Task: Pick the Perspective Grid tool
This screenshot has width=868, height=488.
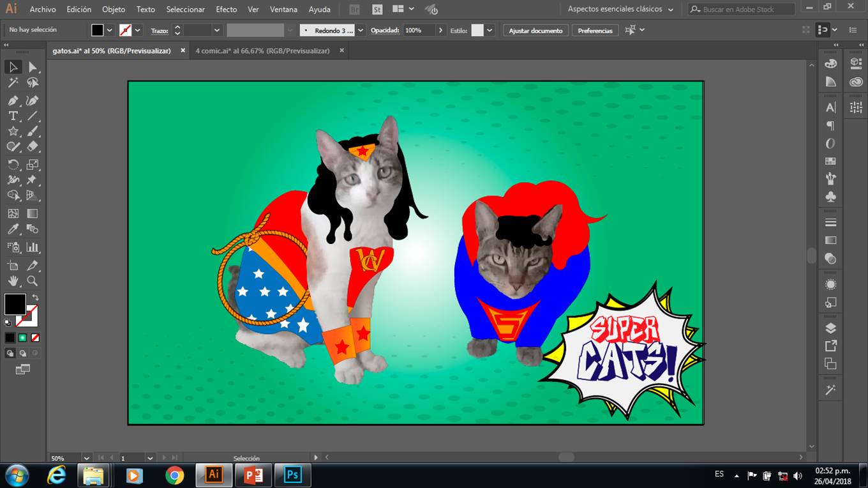Action: tap(33, 195)
